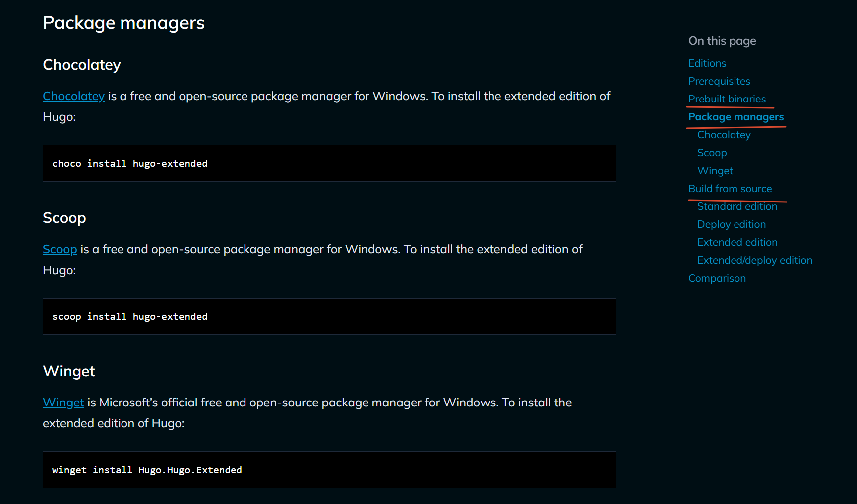Click the Scoop section heading
Viewport: 857px width, 504px height.
[65, 218]
